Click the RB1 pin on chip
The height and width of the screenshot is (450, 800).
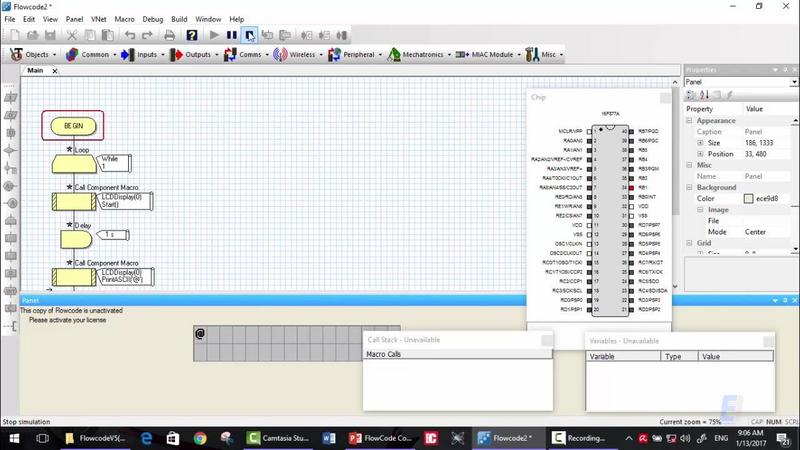632,188
